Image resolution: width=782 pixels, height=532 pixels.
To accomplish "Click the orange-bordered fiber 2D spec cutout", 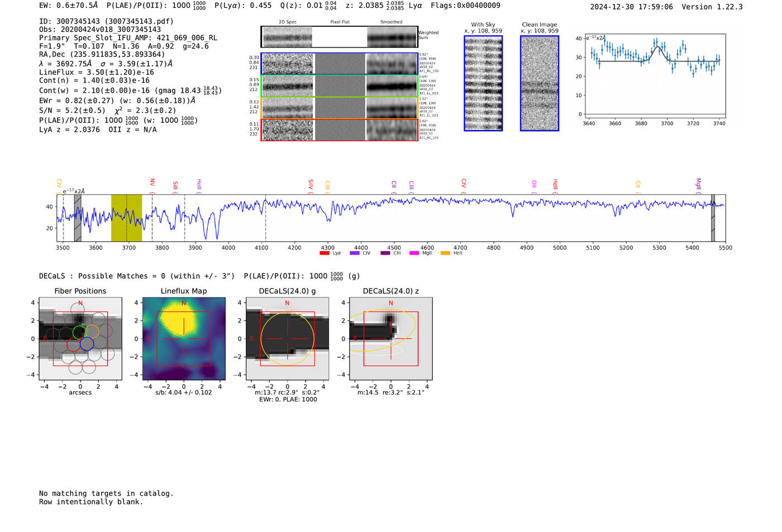I will (x=288, y=108).
